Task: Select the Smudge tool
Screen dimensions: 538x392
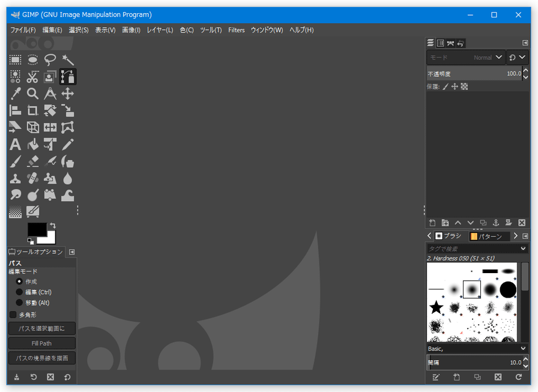Action: [15, 195]
